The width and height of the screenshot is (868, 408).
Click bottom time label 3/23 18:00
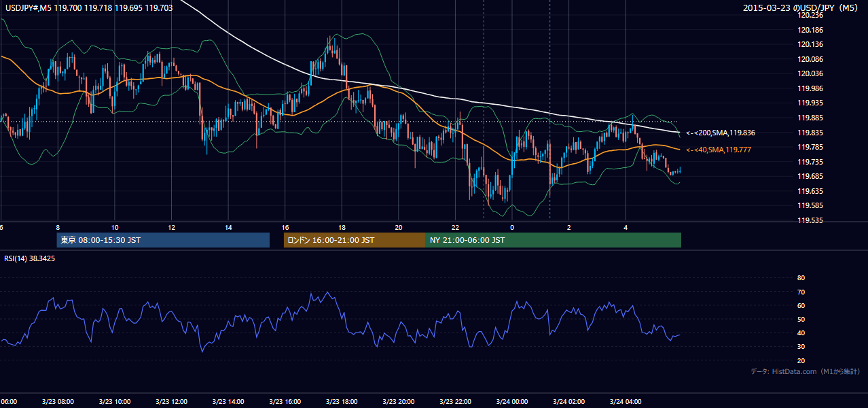(342, 401)
